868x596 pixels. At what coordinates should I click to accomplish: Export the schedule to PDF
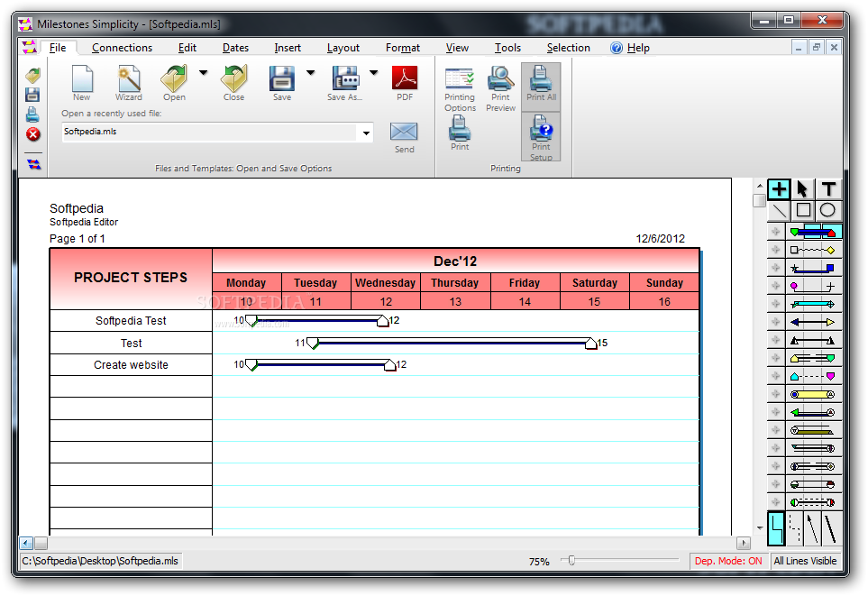click(x=405, y=83)
